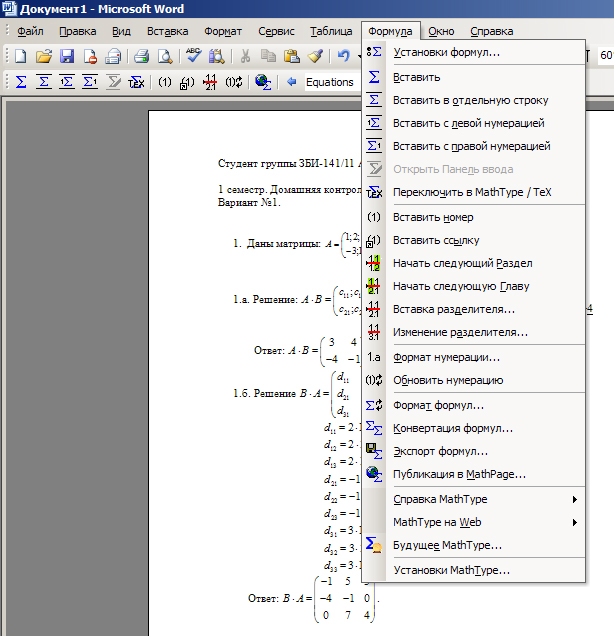The height and width of the screenshot is (636, 614).
Task: Click the zoom percentage field
Action: 606,56
